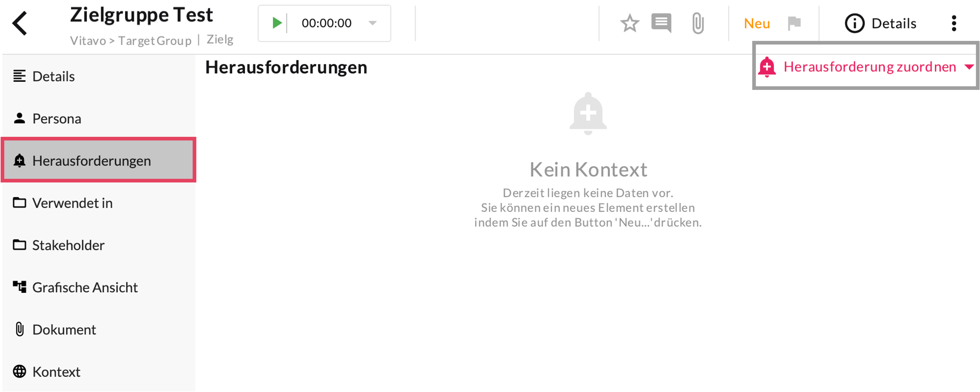
Task: Mark Zielgruppe Test as favorite star
Action: click(630, 23)
